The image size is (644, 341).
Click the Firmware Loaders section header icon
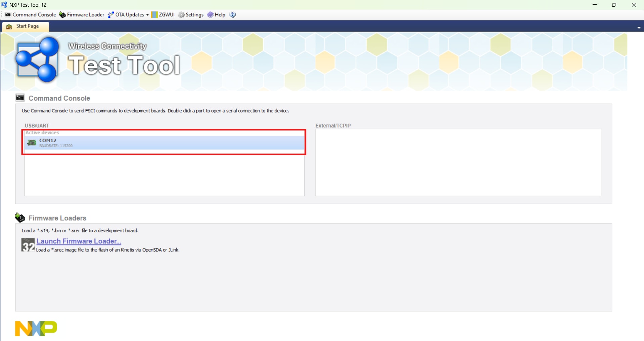(20, 218)
